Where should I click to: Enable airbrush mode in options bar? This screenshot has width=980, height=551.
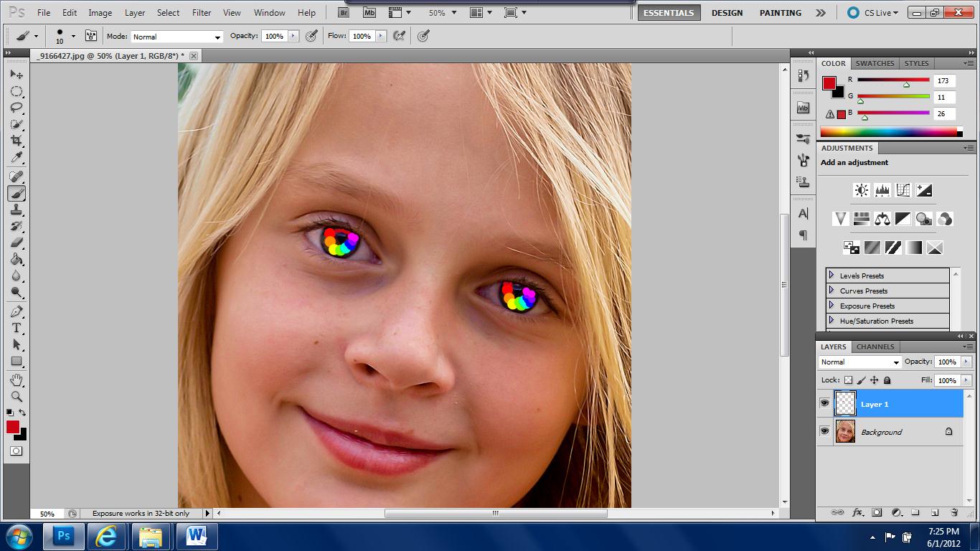click(x=400, y=36)
